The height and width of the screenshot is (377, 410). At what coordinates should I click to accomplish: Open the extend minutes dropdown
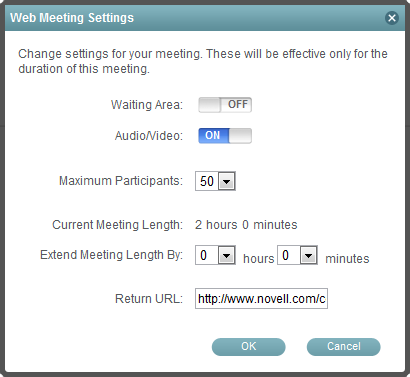[297, 255]
